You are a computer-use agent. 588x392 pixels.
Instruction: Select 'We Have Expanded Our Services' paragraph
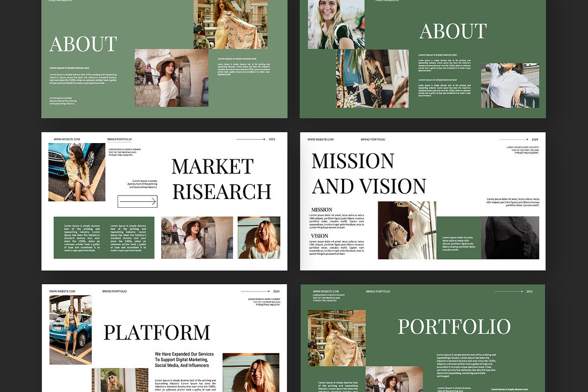point(184,359)
